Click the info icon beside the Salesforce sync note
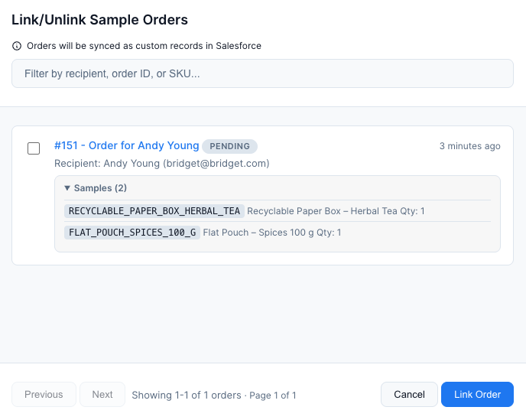 pyautogui.click(x=17, y=46)
